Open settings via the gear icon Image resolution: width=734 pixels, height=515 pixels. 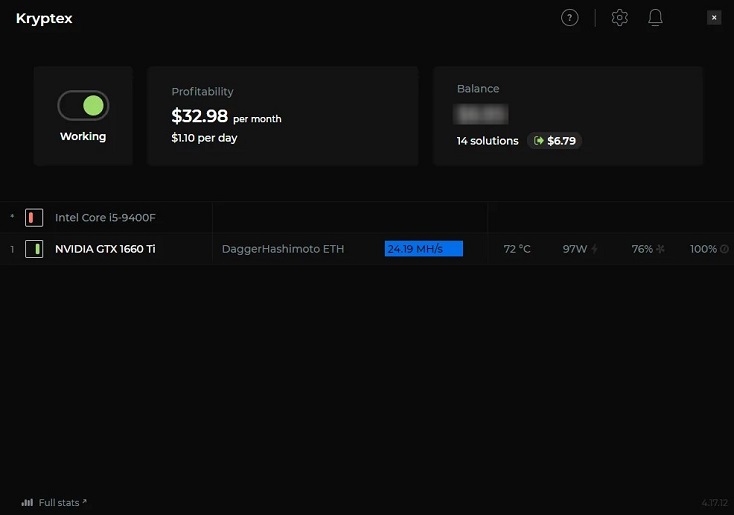point(620,18)
